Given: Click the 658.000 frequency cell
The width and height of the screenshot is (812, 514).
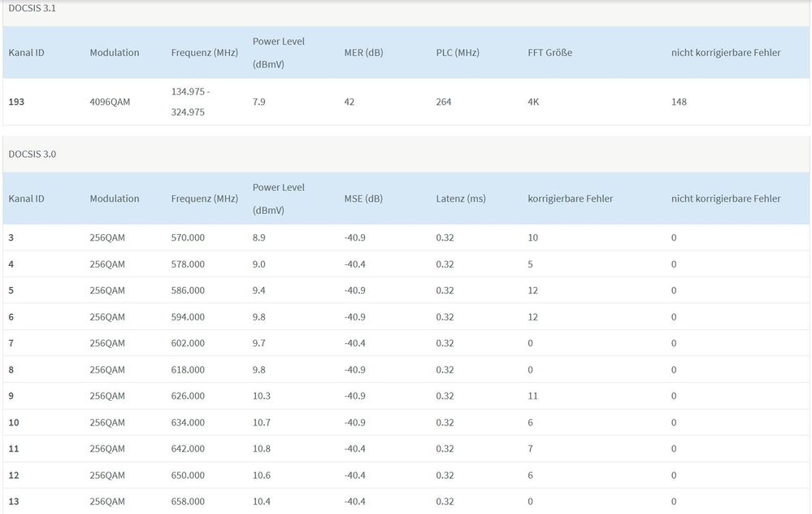Looking at the screenshot, I should 188,502.
